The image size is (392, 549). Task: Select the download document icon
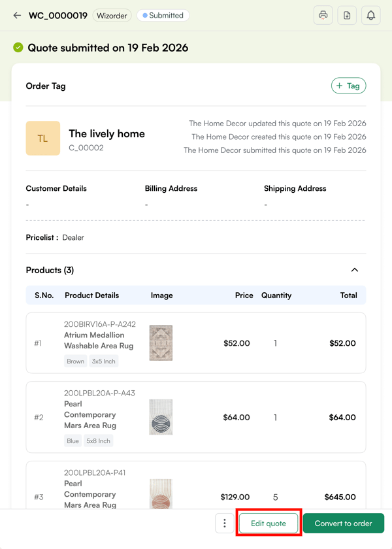point(347,15)
